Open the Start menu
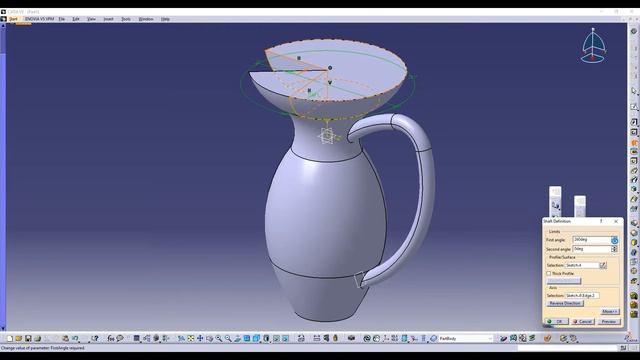640x360 pixels. tap(13, 19)
